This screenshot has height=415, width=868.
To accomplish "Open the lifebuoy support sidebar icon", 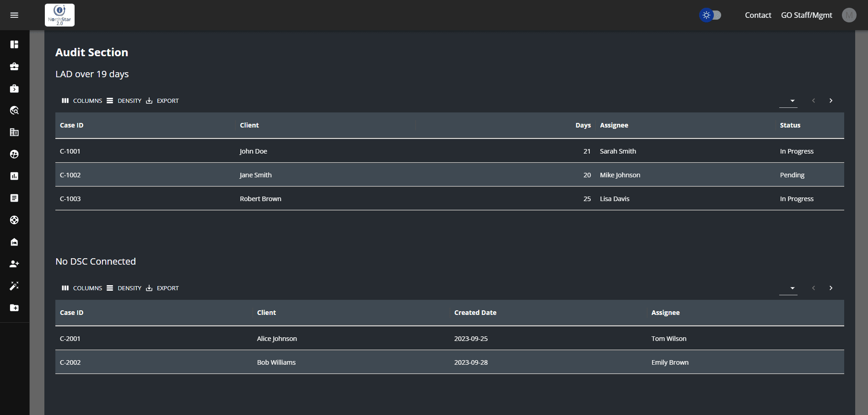I will point(14,220).
